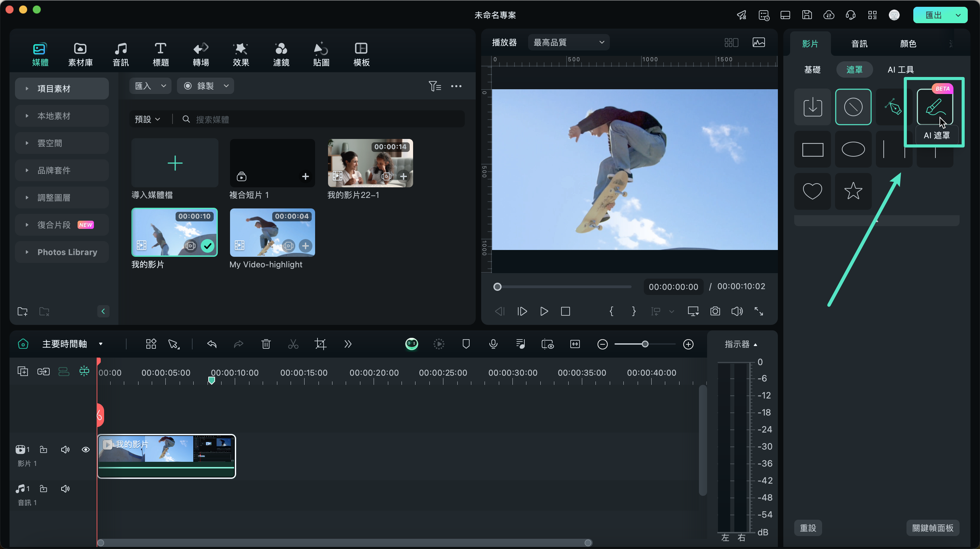Click the crop tool in timeline toolbar
This screenshot has height=549, width=980.
pyautogui.click(x=320, y=344)
